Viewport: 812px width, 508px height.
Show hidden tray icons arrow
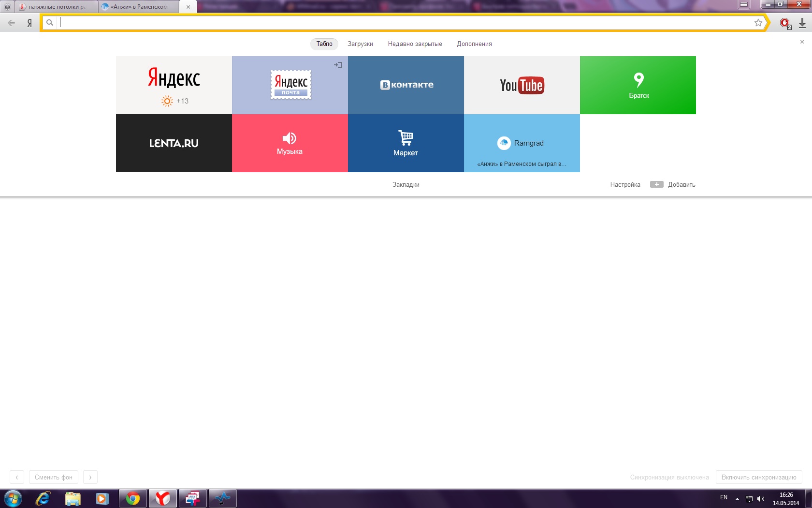coord(737,499)
